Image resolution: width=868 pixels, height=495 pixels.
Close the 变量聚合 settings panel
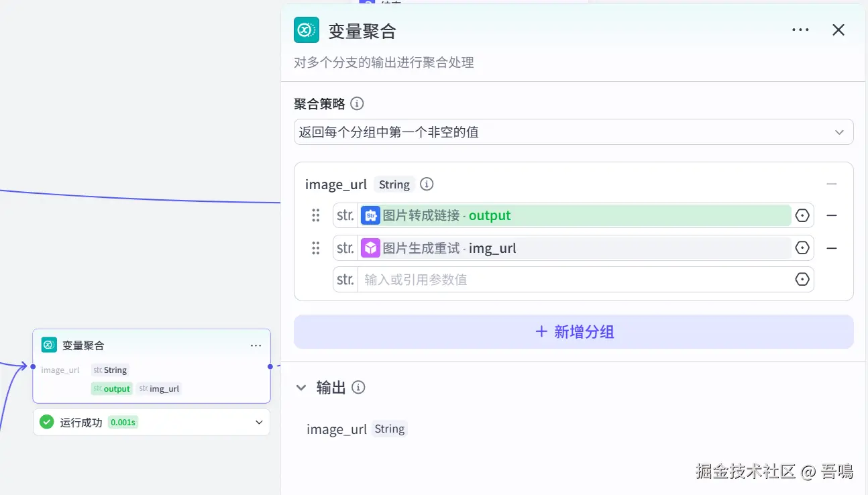(x=838, y=30)
